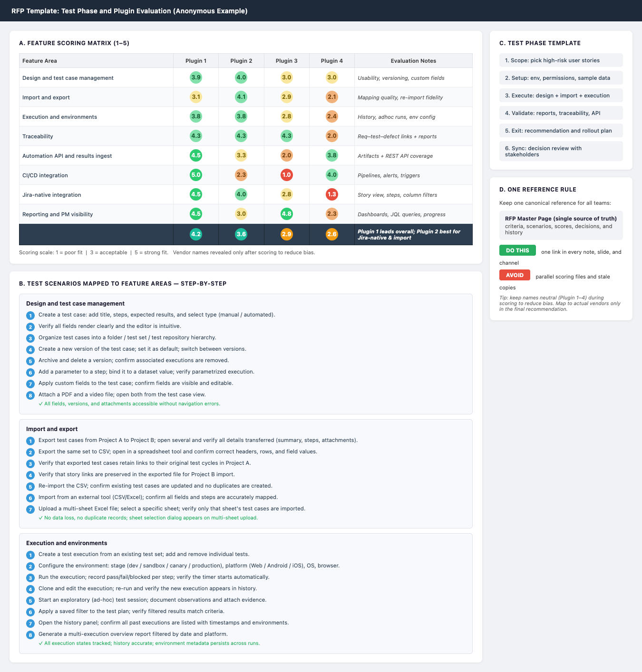Click Plugin 4 score 2.0 for Traceability
This screenshot has width=642, height=672.
tap(332, 136)
